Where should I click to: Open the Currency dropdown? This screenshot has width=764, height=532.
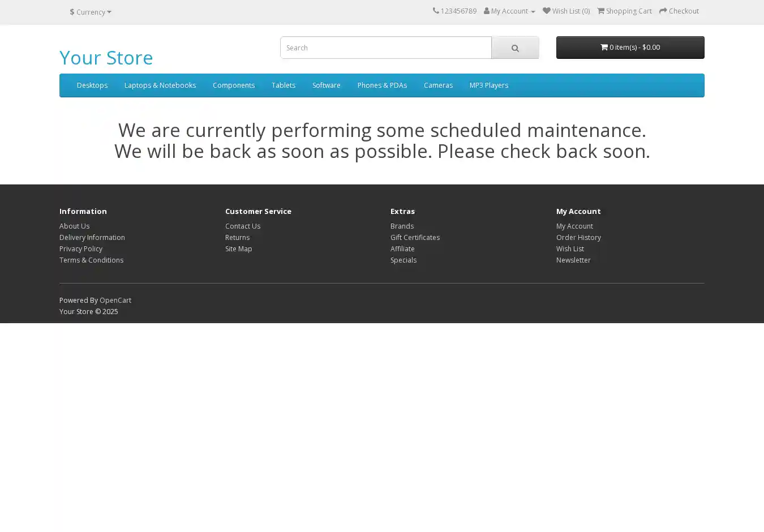[91, 12]
